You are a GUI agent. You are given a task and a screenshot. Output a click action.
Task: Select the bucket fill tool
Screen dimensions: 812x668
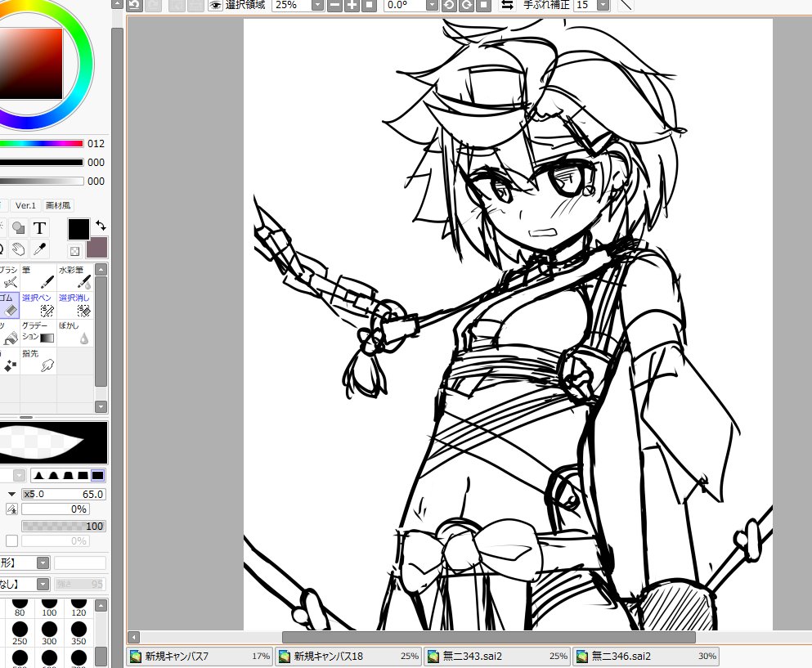9,333
